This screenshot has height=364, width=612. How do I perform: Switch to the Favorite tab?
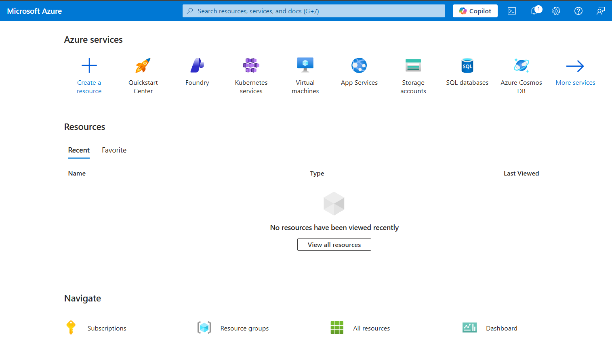[x=114, y=150]
